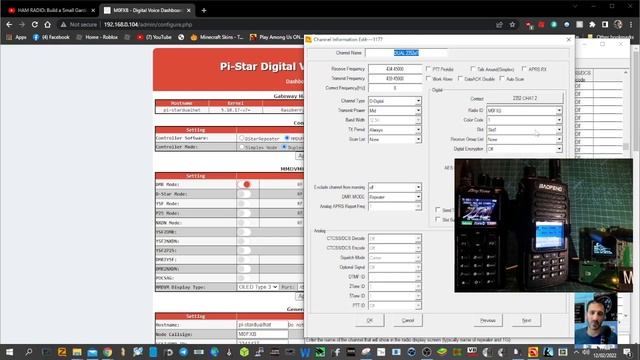Tick the APRS RX checkbox
This screenshot has height=360, width=640.
tap(524, 69)
